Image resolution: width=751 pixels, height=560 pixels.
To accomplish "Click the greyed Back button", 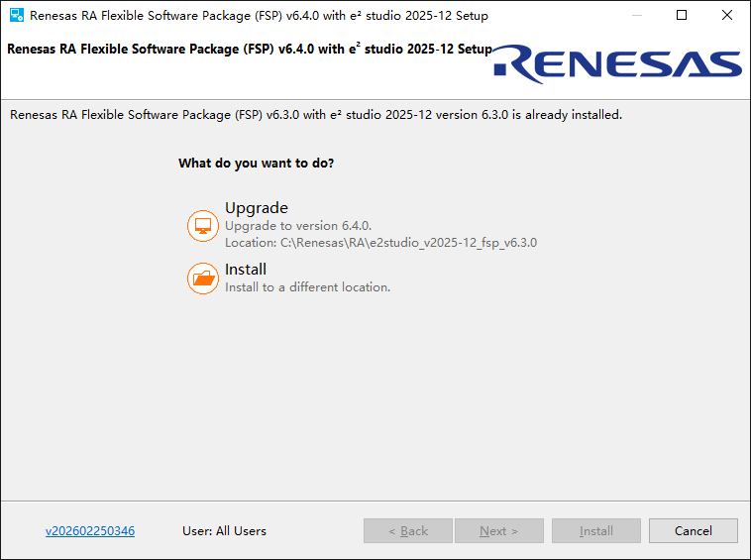I will coord(408,531).
